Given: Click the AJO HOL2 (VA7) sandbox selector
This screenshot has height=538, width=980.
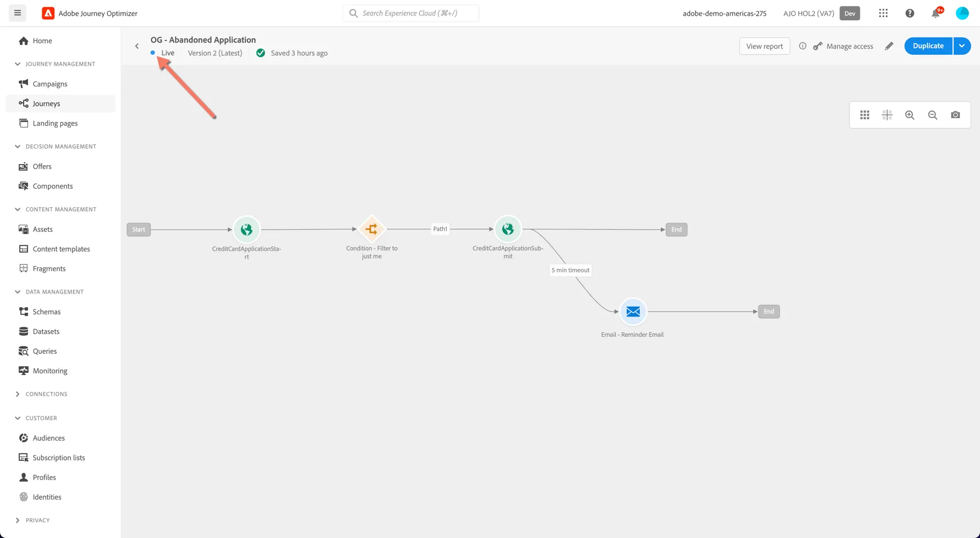Looking at the screenshot, I should pos(808,13).
